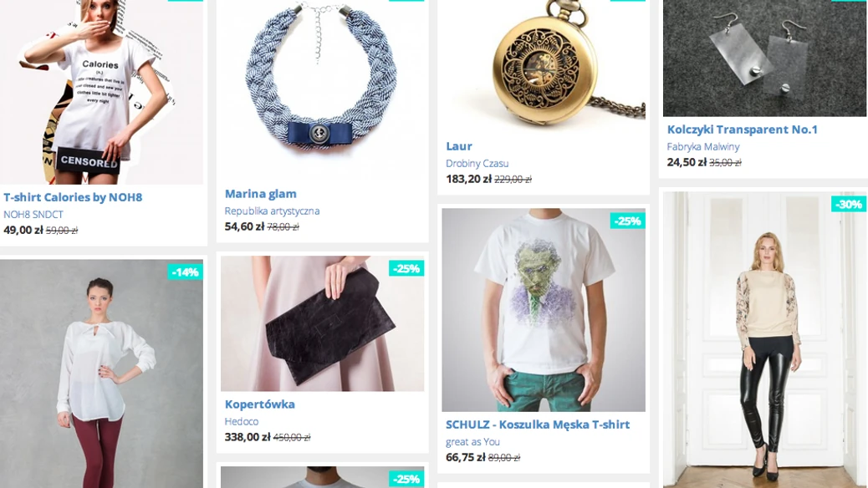Open the Kopertówka product title

pyautogui.click(x=259, y=404)
